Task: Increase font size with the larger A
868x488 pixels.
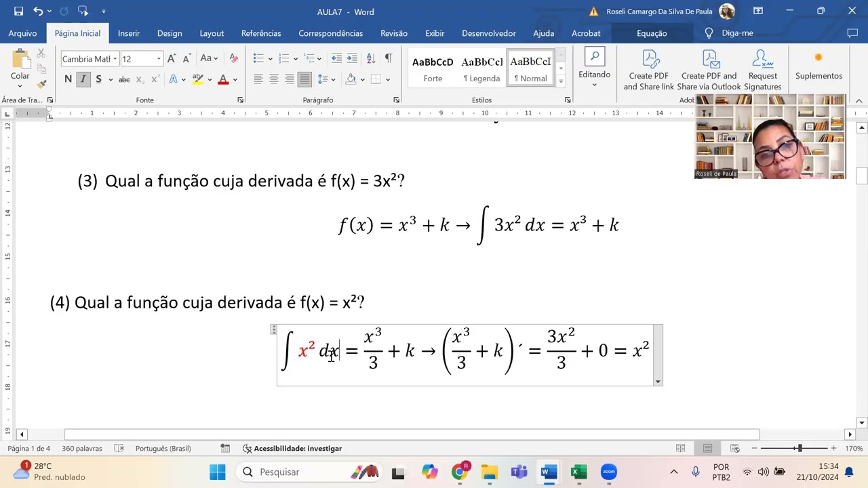Action: pos(172,59)
